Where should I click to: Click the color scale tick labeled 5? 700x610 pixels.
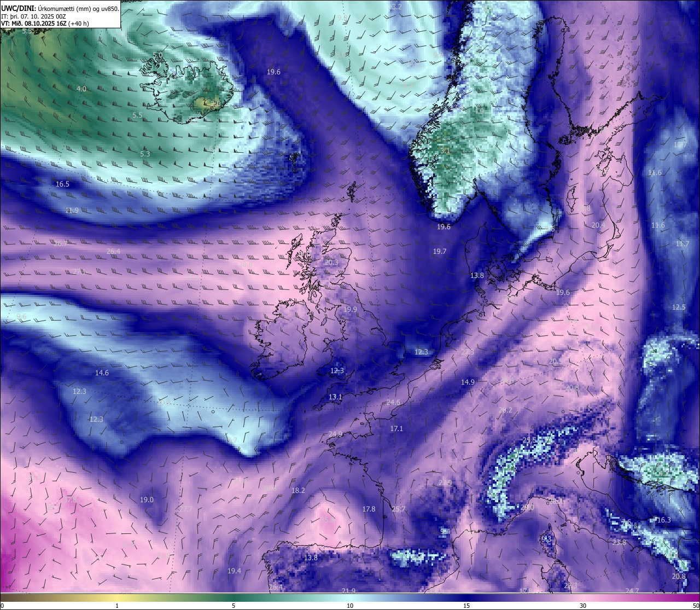234,606
